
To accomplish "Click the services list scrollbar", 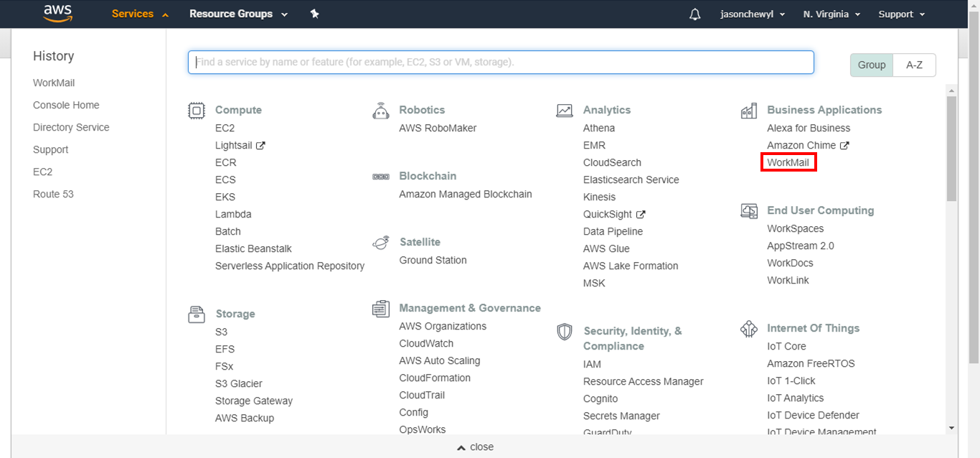I will [951, 149].
